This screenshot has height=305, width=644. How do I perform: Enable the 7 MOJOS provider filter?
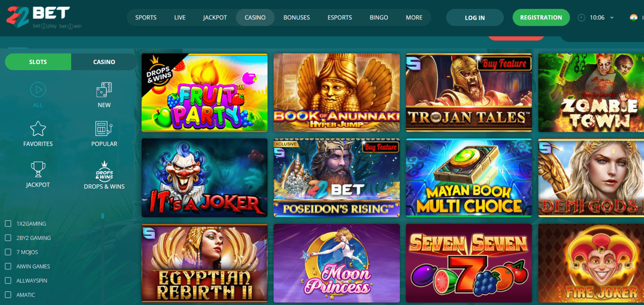[x=8, y=252]
